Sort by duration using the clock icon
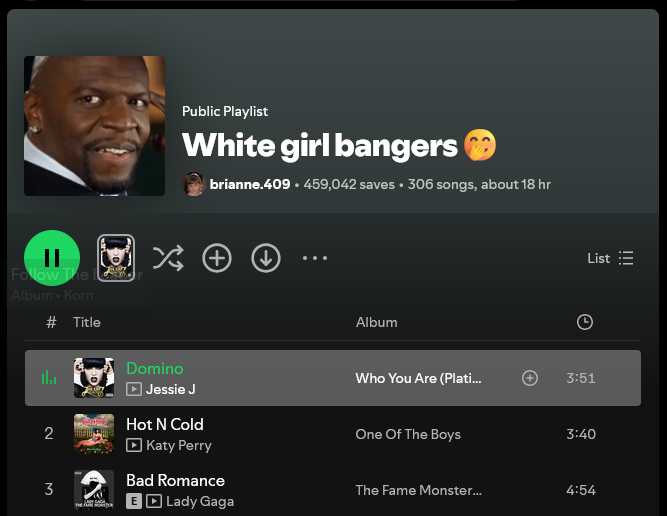Image resolution: width=667 pixels, height=516 pixels. 585,322
